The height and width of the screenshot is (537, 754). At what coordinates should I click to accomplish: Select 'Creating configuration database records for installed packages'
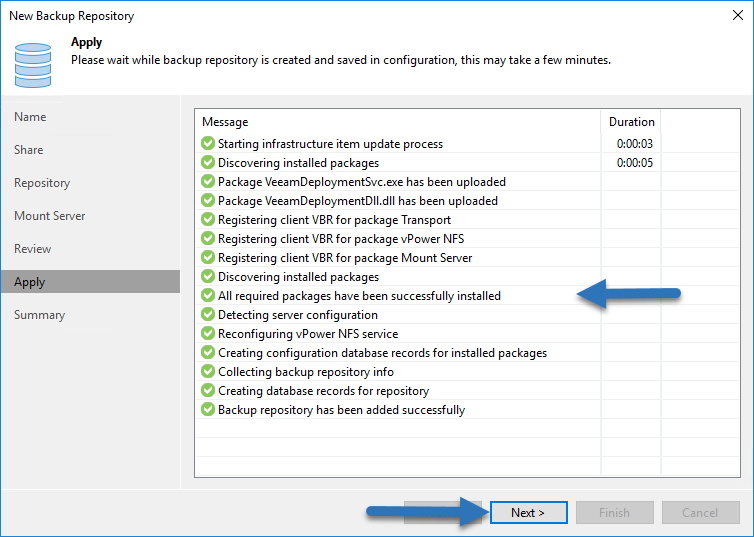pos(382,353)
